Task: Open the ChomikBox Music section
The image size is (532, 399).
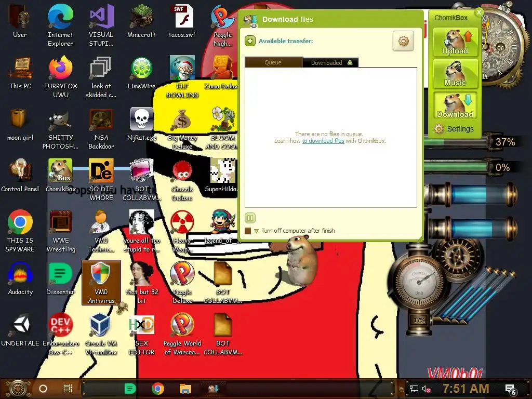Action: click(455, 74)
